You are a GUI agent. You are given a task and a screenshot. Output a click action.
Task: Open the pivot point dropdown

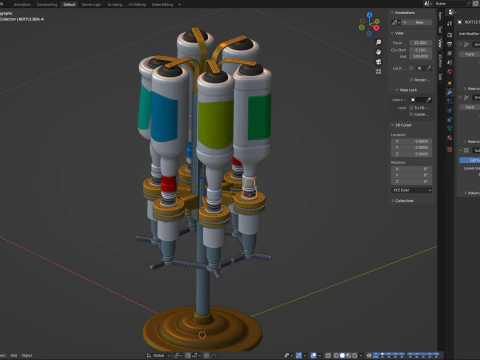tap(178, 355)
